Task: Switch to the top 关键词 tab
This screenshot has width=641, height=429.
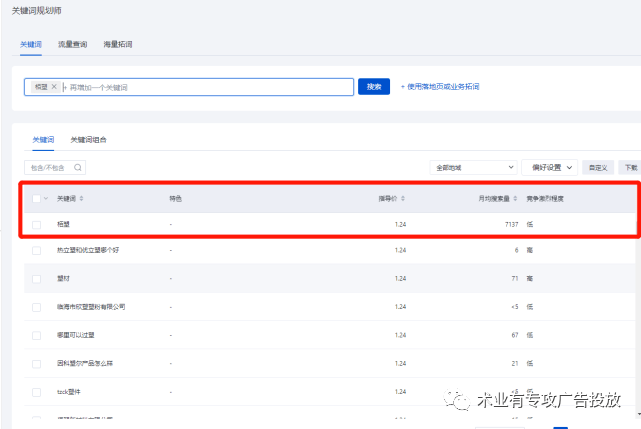Action: (31, 44)
